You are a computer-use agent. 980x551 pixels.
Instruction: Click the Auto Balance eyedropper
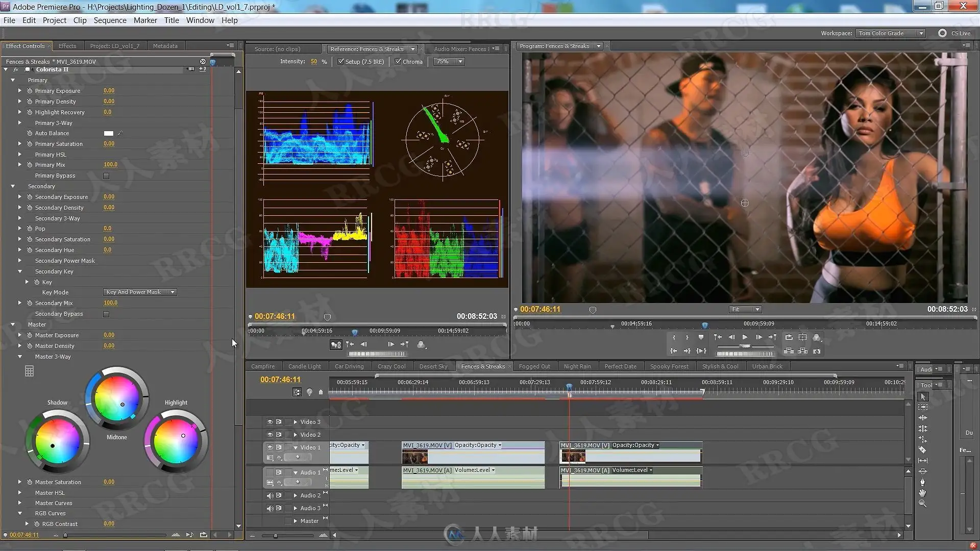point(120,133)
